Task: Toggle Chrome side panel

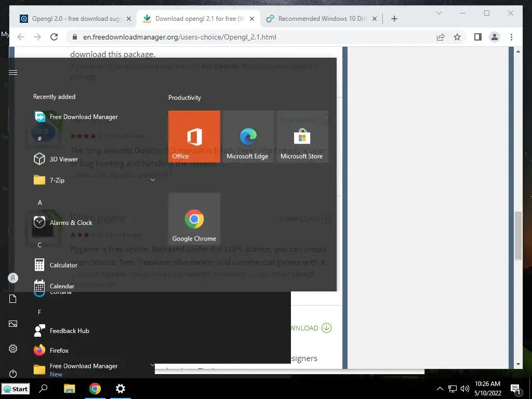Action: pyautogui.click(x=478, y=37)
